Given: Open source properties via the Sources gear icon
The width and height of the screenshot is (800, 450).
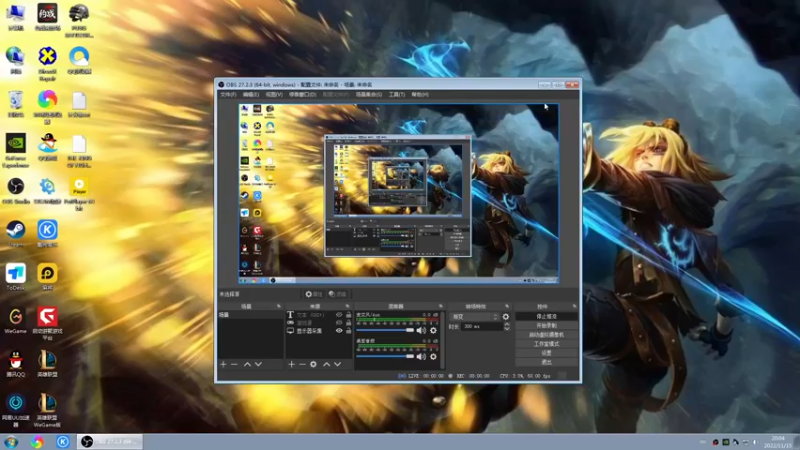Looking at the screenshot, I should (x=313, y=364).
